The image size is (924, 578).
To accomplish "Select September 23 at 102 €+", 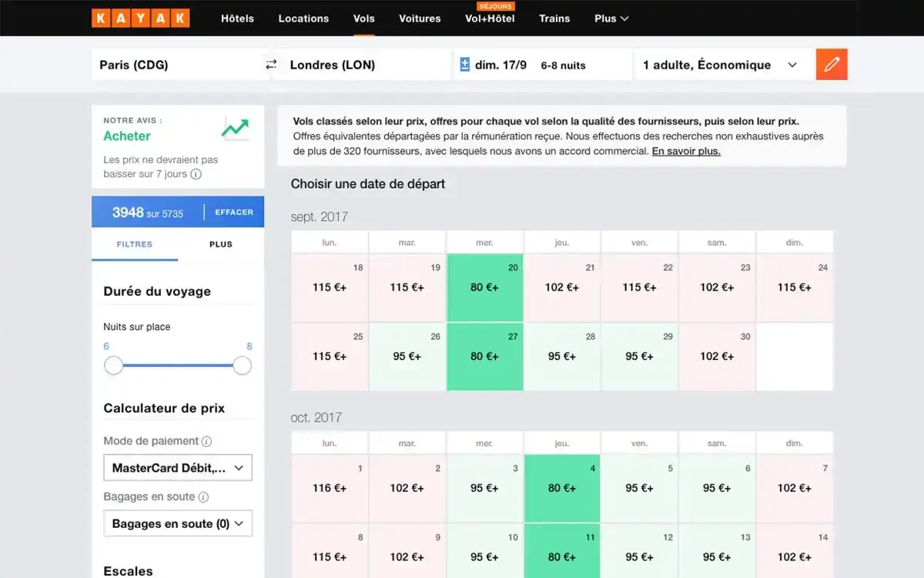I will click(x=717, y=287).
